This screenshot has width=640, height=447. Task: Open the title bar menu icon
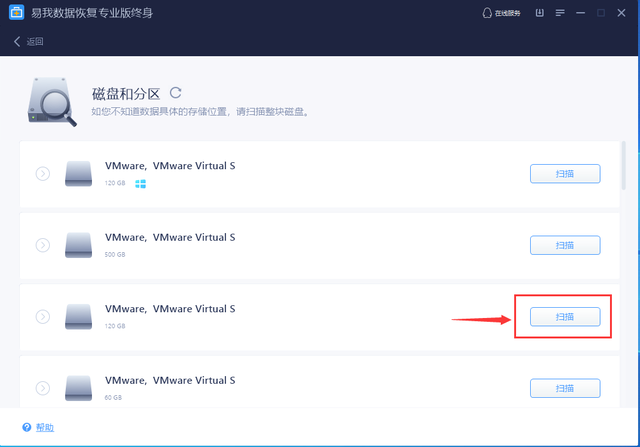pyautogui.click(x=560, y=13)
